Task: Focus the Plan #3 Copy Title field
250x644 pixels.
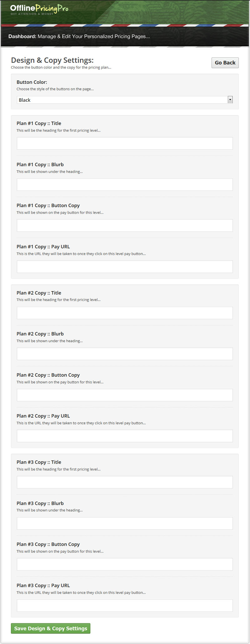Action: click(x=125, y=482)
